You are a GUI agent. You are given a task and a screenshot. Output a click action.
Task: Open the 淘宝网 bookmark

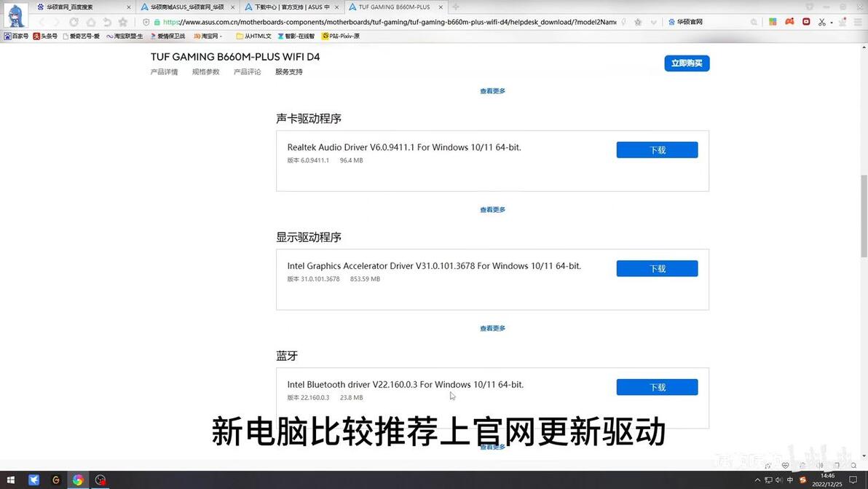coord(208,36)
